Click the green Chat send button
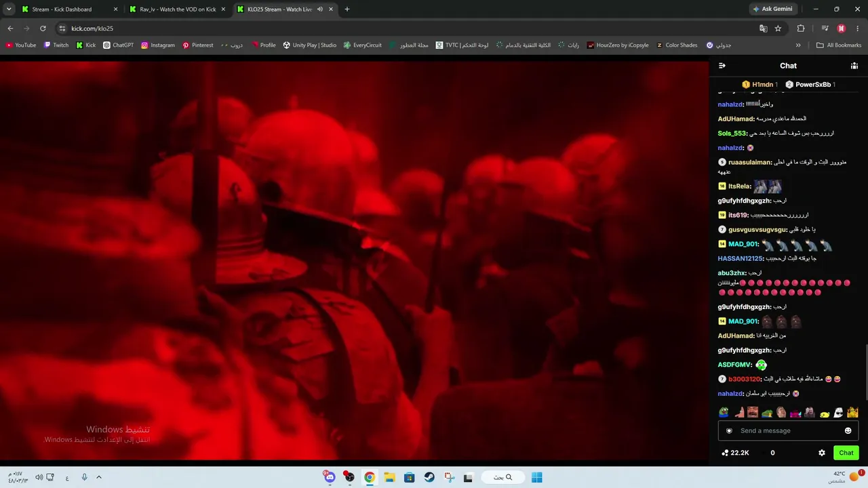The image size is (868, 488). (x=846, y=453)
